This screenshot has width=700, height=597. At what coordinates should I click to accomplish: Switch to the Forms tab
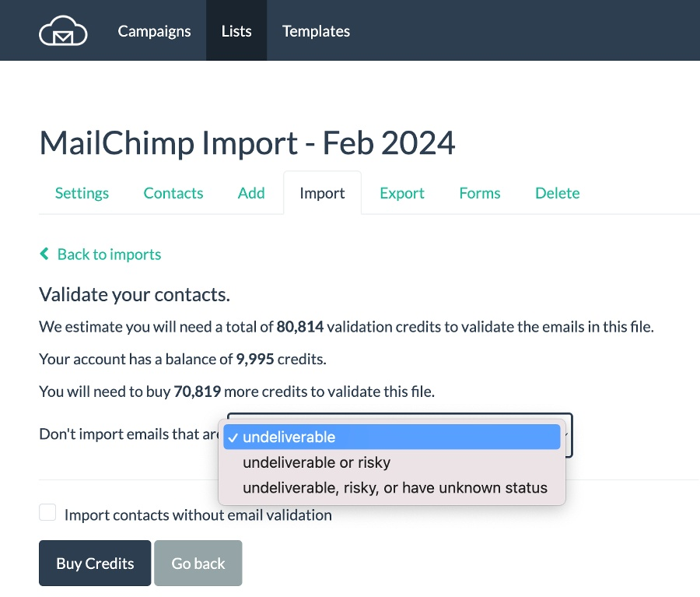[x=479, y=193]
